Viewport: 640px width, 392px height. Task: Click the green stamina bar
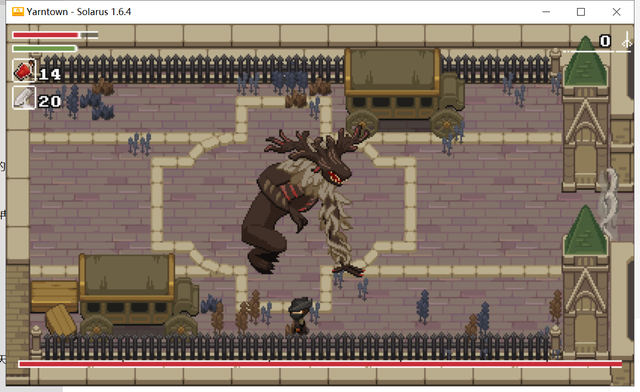[x=44, y=49]
